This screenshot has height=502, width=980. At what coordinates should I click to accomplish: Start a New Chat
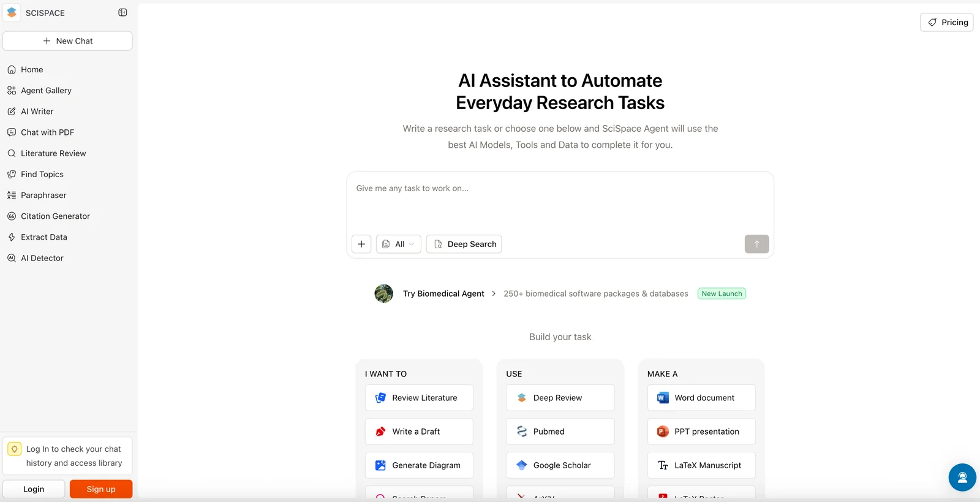click(67, 41)
